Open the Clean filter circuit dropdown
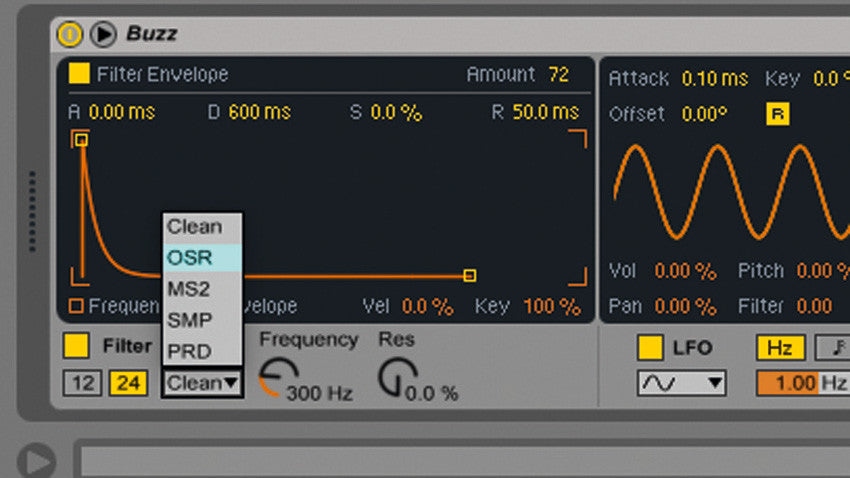850x478 pixels. (x=202, y=382)
